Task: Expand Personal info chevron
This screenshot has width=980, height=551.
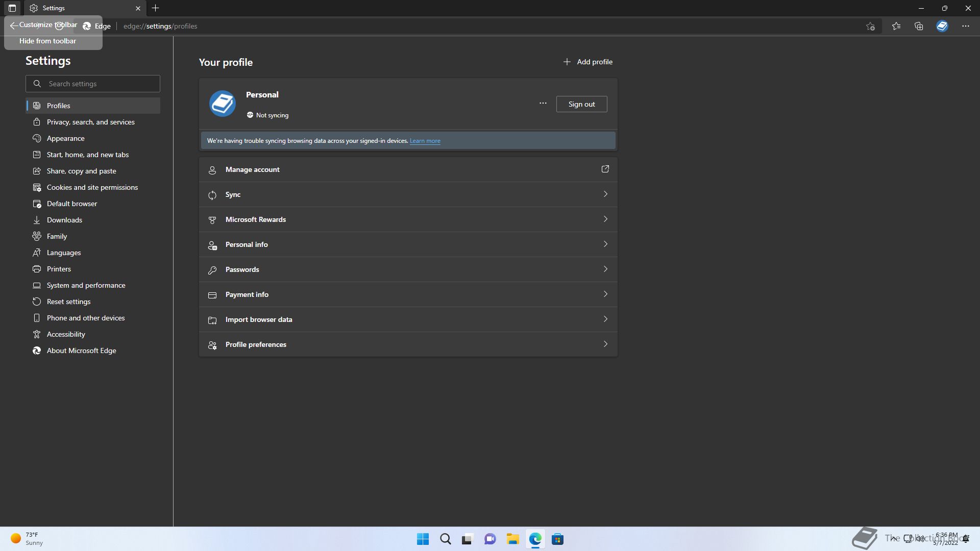Action: point(605,244)
